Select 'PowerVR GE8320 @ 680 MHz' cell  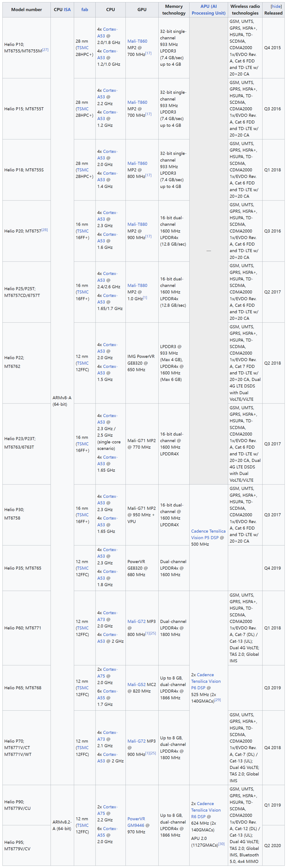point(142,568)
